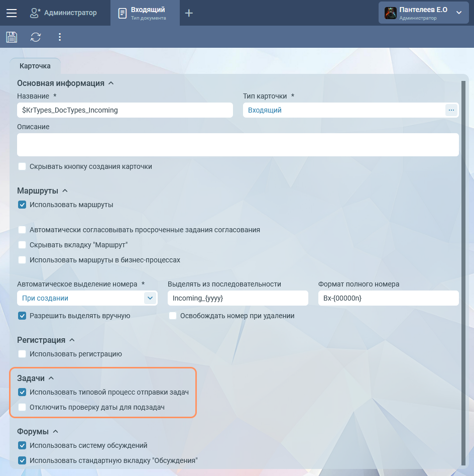Click the Описание text field
This screenshot has height=476, width=474.
coord(238,145)
